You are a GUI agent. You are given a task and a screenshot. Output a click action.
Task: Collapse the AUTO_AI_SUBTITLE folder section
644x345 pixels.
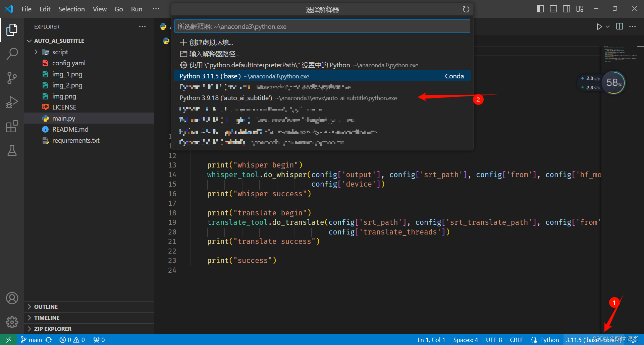89,41
